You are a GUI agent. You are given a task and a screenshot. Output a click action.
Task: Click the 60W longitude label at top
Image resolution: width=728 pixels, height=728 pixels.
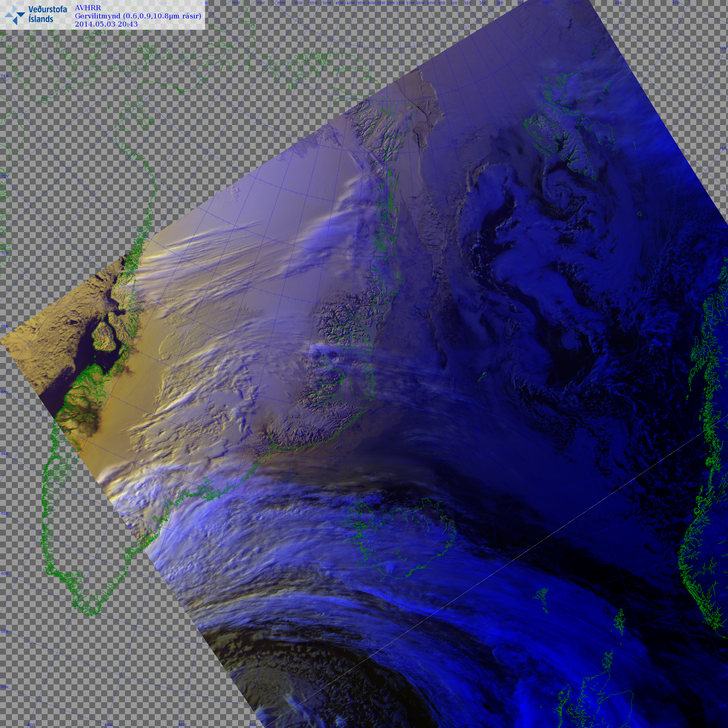point(299,3)
